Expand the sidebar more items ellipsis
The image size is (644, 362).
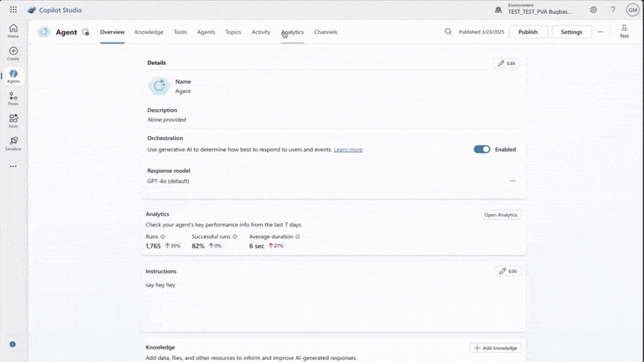click(13, 166)
